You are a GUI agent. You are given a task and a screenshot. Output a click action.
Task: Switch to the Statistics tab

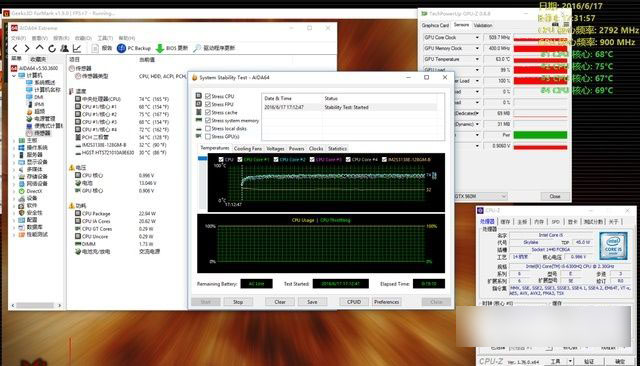(x=338, y=149)
